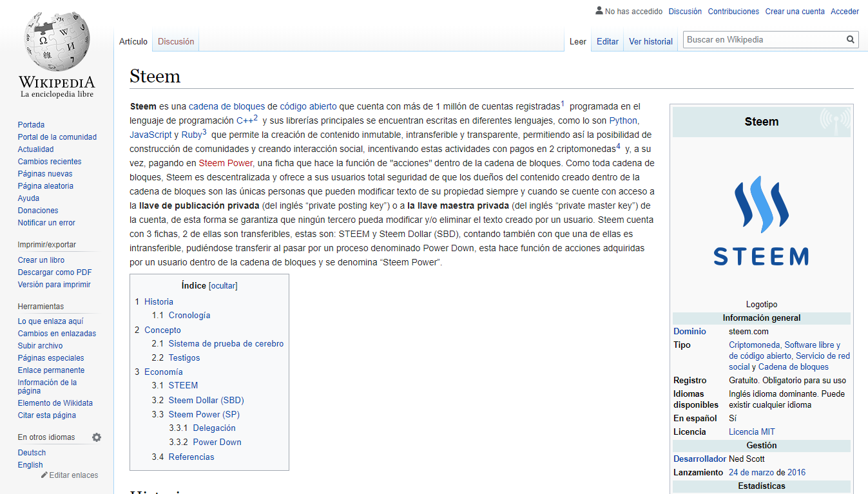Screen dimensions: 868x494
Task: View Cambios recientes
Action: pyautogui.click(x=50, y=162)
